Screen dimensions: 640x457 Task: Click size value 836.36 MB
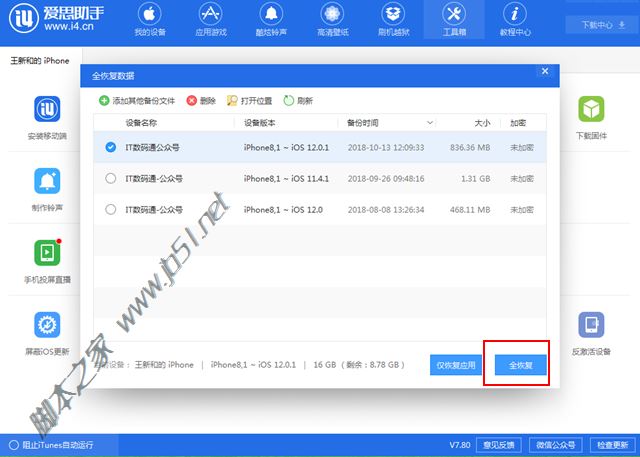(470, 147)
